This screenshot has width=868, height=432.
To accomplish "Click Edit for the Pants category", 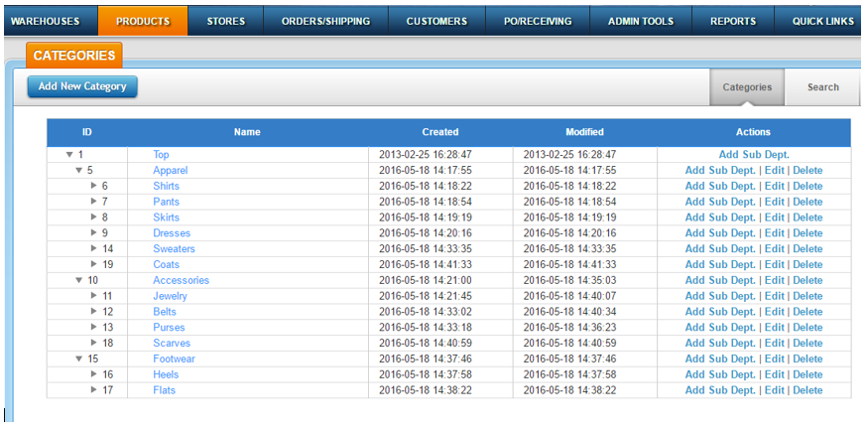I will (775, 202).
